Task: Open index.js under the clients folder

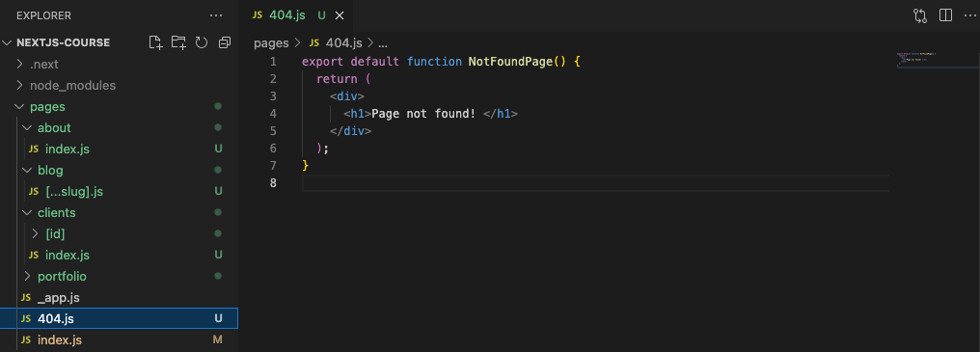Action: pyautogui.click(x=68, y=256)
